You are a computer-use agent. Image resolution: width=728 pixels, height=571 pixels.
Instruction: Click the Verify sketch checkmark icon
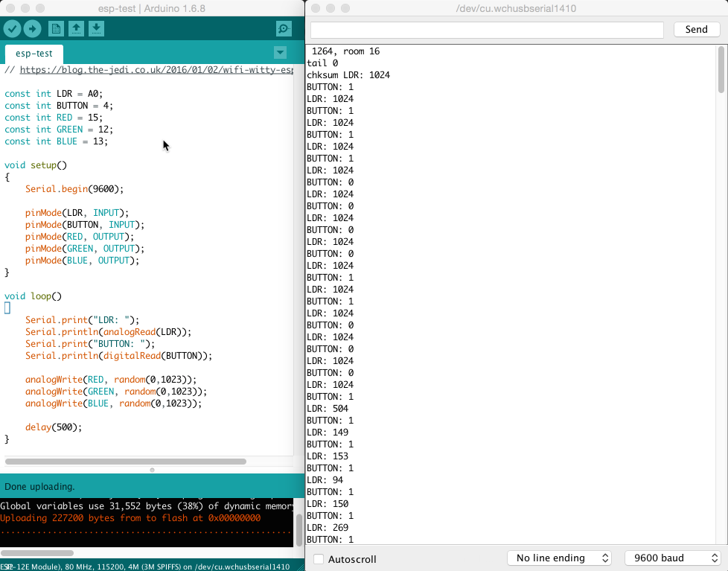click(12, 29)
